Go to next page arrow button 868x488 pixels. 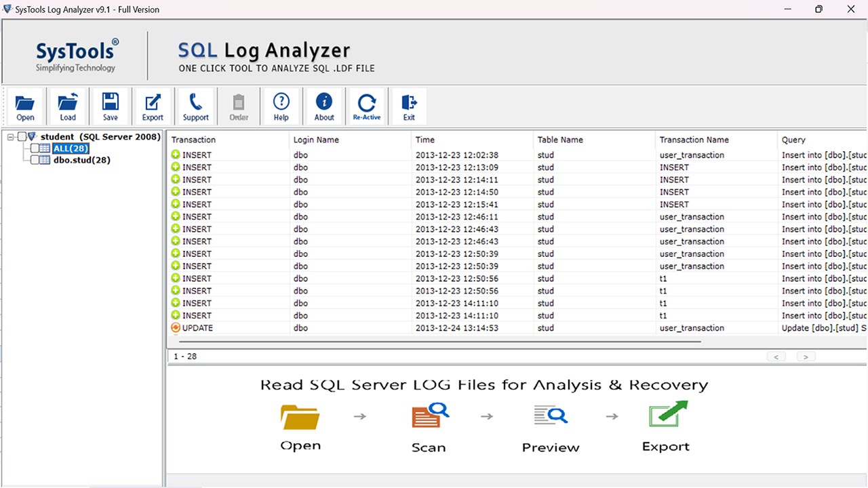click(805, 357)
